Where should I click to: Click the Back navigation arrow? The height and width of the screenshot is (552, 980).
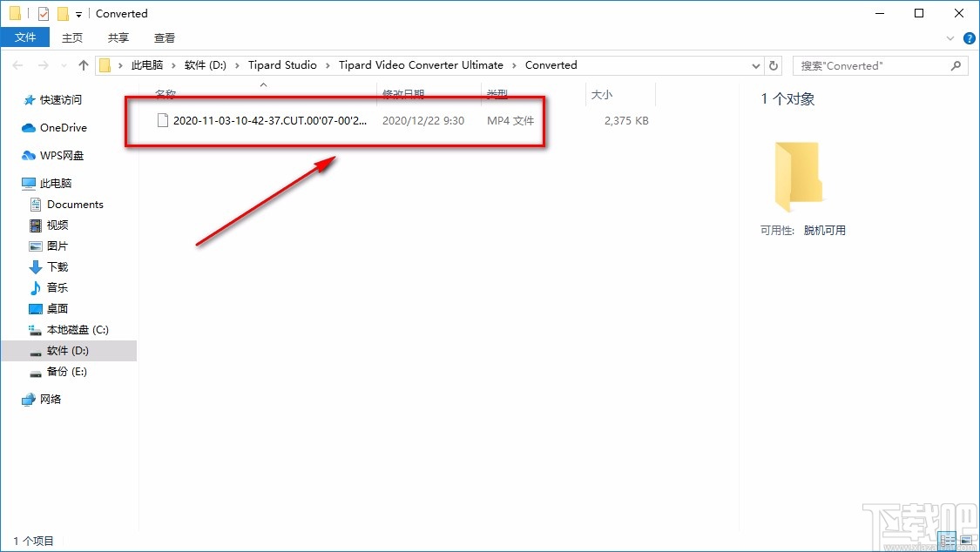click(x=17, y=64)
